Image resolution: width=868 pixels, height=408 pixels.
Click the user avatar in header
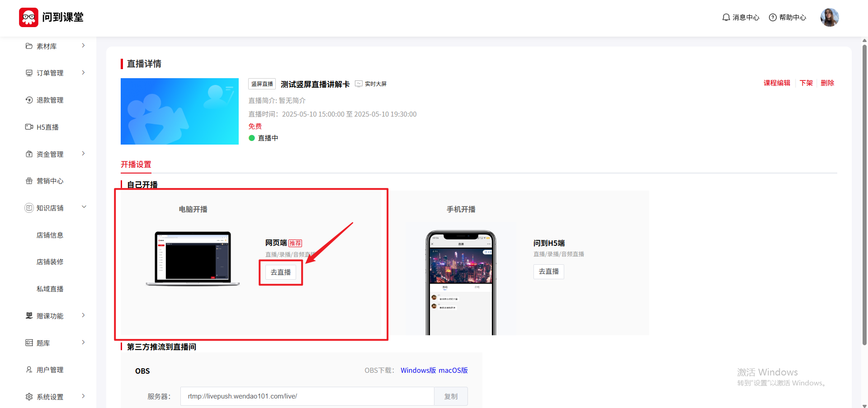[830, 17]
